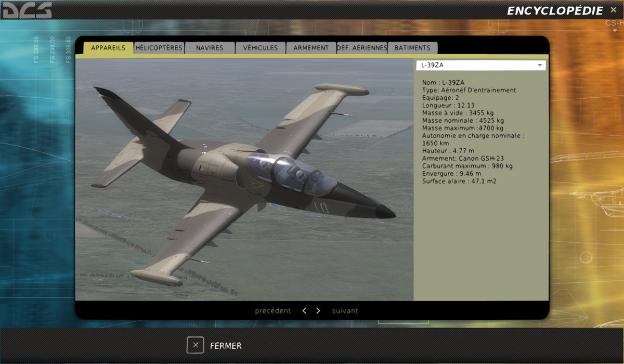624x364 pixels.
Task: Close the encyclopedia with the top-right X
Action: pos(614,10)
